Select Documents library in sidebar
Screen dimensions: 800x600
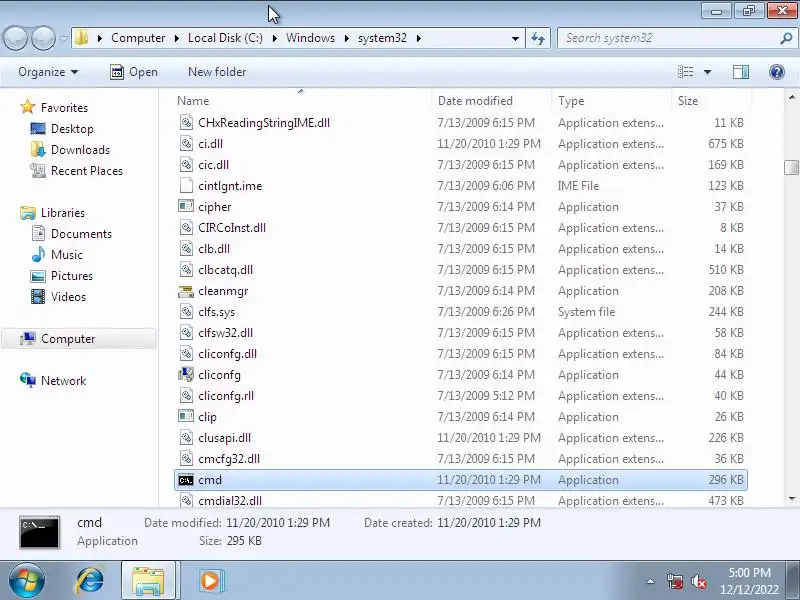(x=81, y=234)
